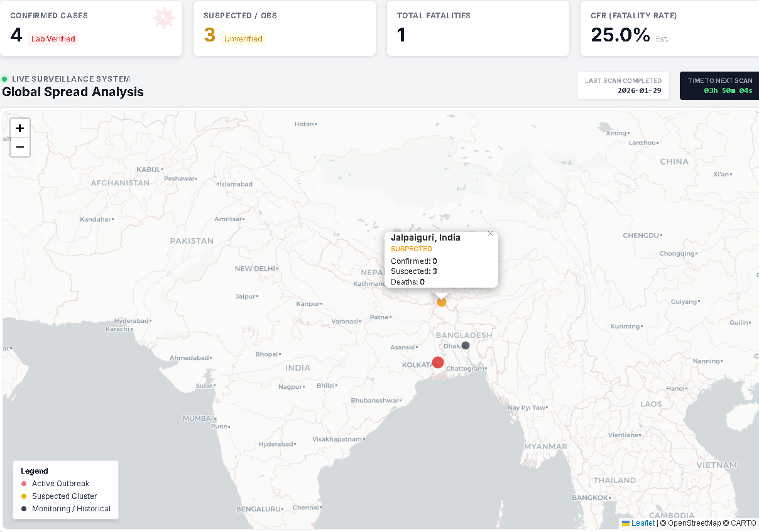Zoom out with the map minus button

pos(19,147)
